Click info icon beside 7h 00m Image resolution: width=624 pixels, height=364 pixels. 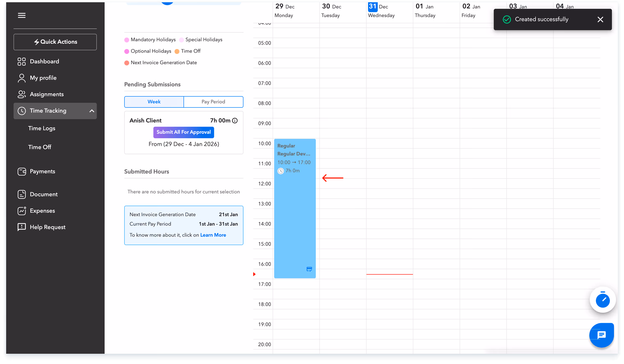[235, 121]
